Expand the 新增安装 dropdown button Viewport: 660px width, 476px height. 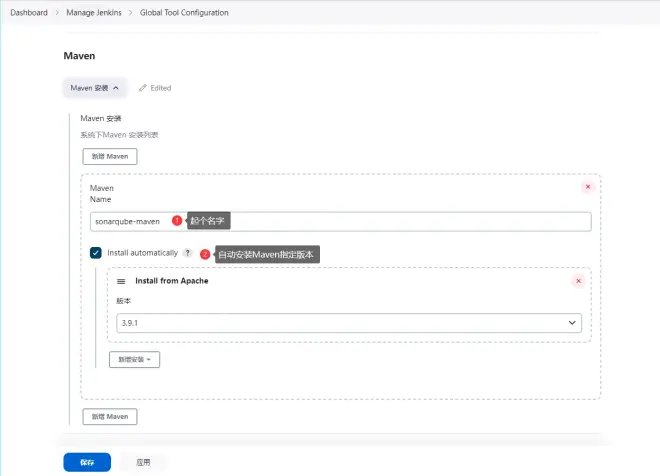pyautogui.click(x=134, y=359)
